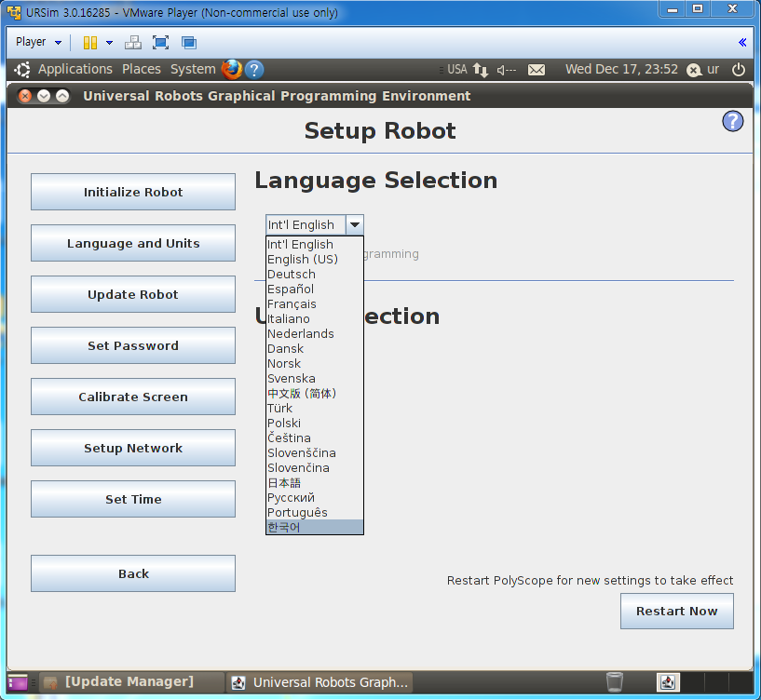Choose Norsk from language list
The height and width of the screenshot is (700, 761).
click(x=315, y=363)
